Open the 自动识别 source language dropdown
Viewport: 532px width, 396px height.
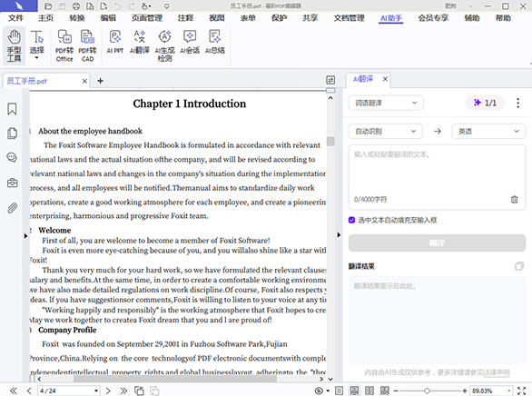click(x=386, y=132)
